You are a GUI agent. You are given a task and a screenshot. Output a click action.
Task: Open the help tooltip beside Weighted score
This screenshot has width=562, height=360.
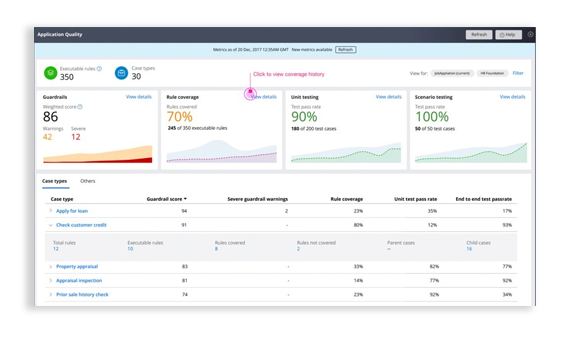[80, 106]
